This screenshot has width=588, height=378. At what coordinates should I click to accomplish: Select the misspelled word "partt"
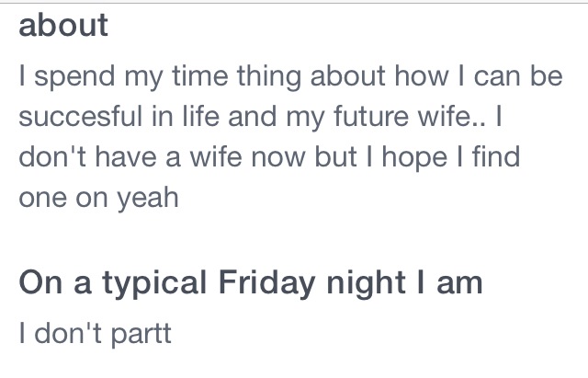click(x=137, y=330)
